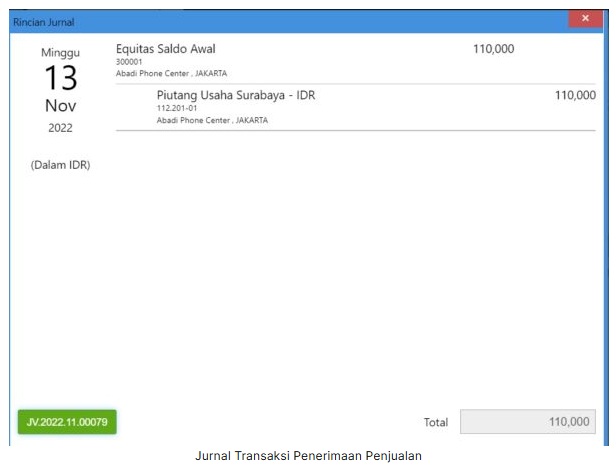Click the year 2022 under the date
Image resolution: width=616 pixels, height=466 pixels.
click(60, 128)
